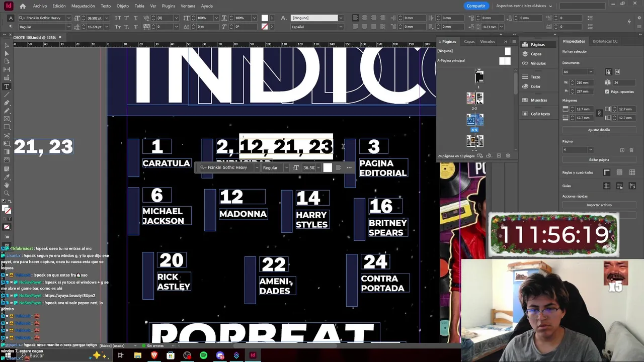This screenshot has width=644, height=362.
Task: Open the Archivo menu
Action: point(40,6)
